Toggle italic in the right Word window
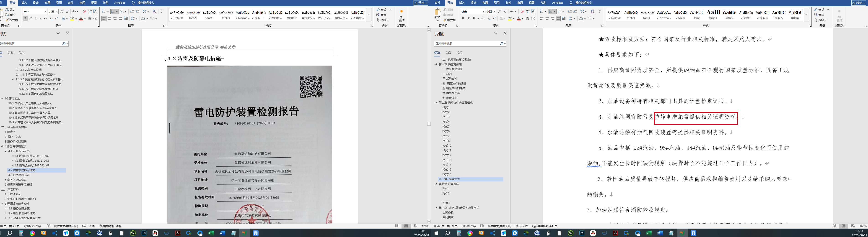This screenshot has width=868, height=237. coord(468,18)
